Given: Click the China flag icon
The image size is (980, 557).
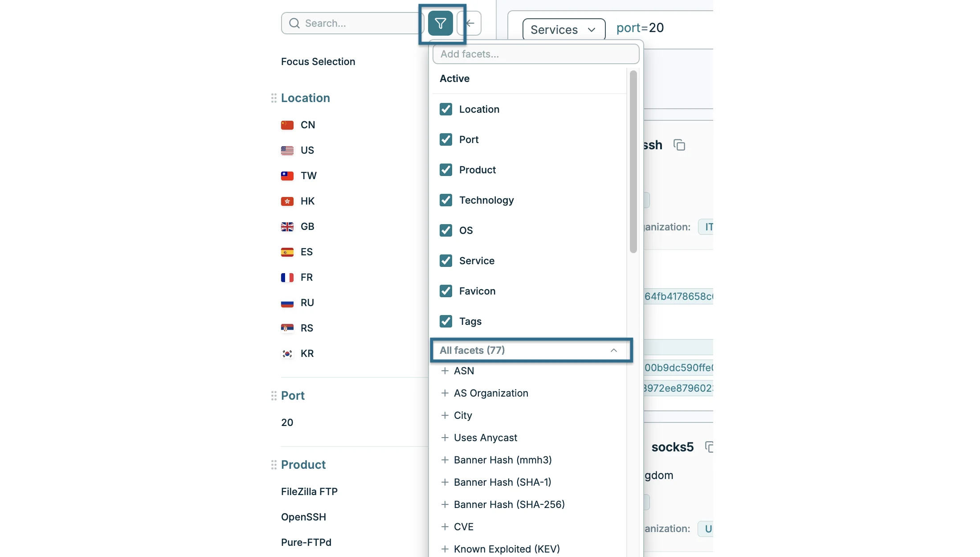Looking at the screenshot, I should [287, 125].
